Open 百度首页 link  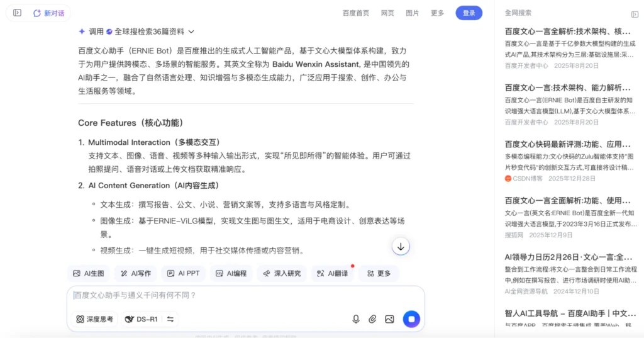[x=356, y=13]
